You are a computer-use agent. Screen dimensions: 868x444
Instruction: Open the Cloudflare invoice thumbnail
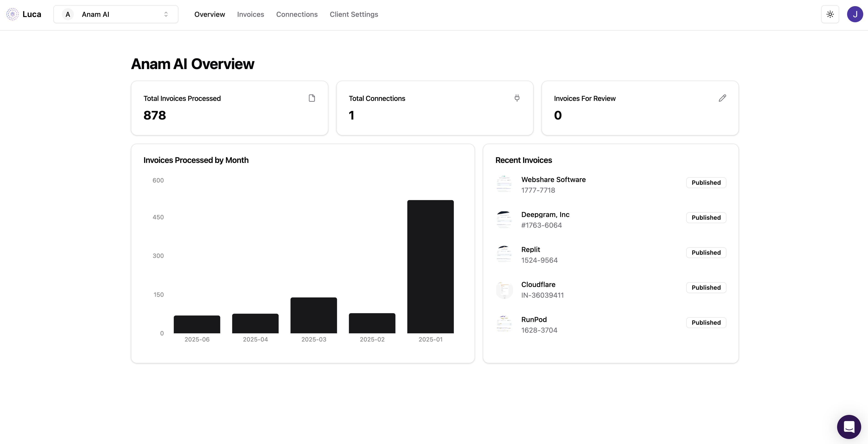[x=504, y=290]
